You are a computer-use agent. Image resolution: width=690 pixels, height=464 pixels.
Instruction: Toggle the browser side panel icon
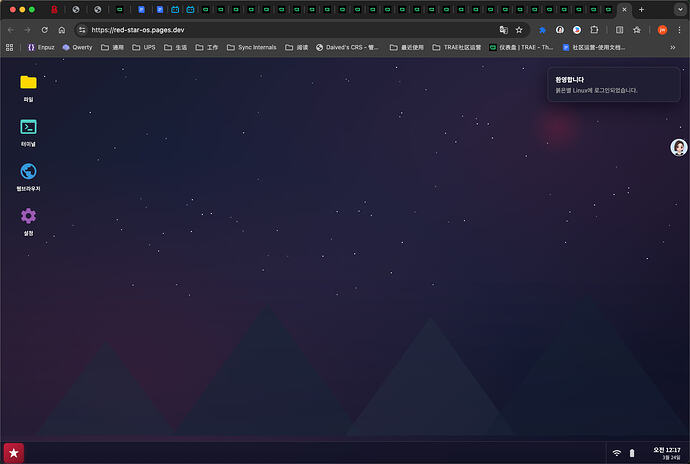[619, 30]
